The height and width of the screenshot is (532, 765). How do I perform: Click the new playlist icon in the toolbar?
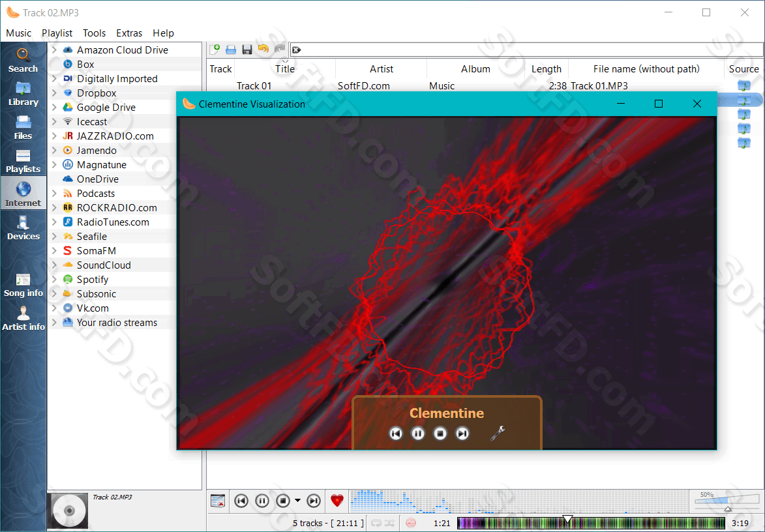(215, 50)
